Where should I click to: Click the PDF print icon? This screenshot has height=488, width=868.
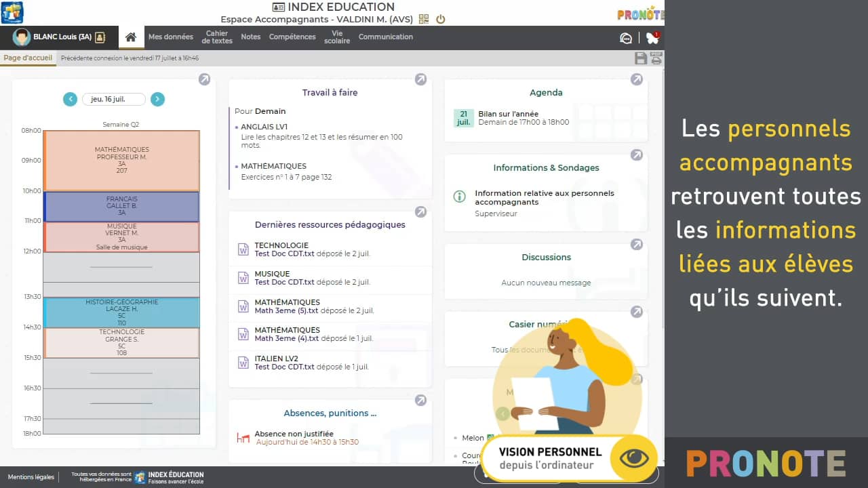[x=656, y=58]
